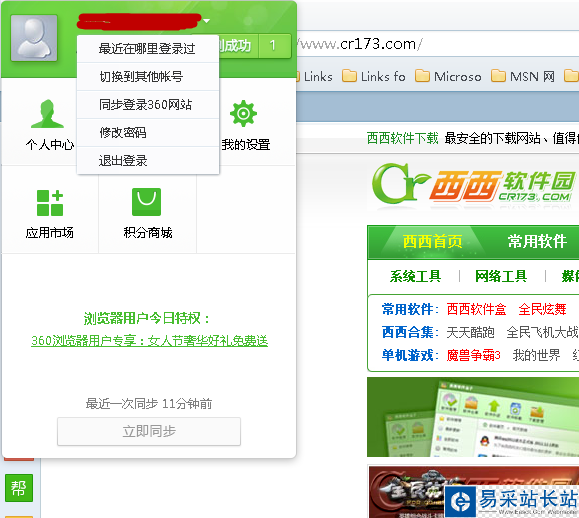Click the 浏览器用户今日特权 heading text
Image resolution: width=579 pixels, height=518 pixels.
click(147, 318)
